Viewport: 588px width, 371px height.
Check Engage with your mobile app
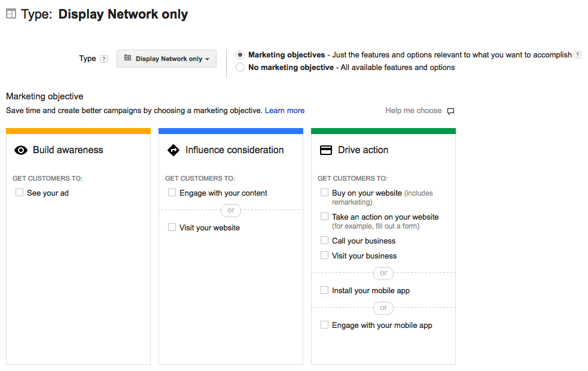[x=324, y=325]
